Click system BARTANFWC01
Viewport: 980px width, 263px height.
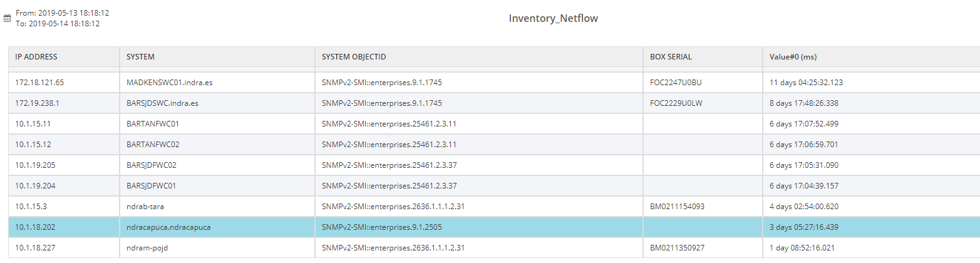click(153, 123)
